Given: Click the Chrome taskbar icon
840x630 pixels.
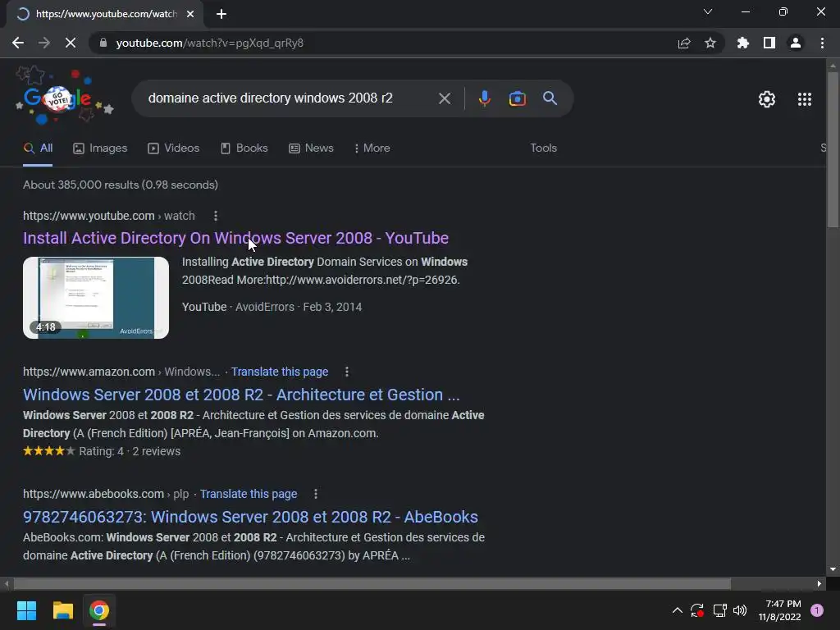Looking at the screenshot, I should pos(99,610).
